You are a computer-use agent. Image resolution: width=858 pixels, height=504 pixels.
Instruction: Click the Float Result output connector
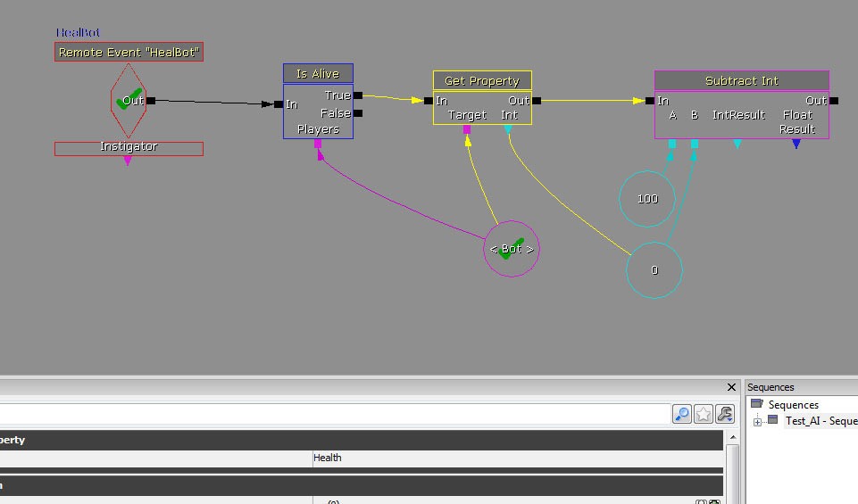[796, 144]
